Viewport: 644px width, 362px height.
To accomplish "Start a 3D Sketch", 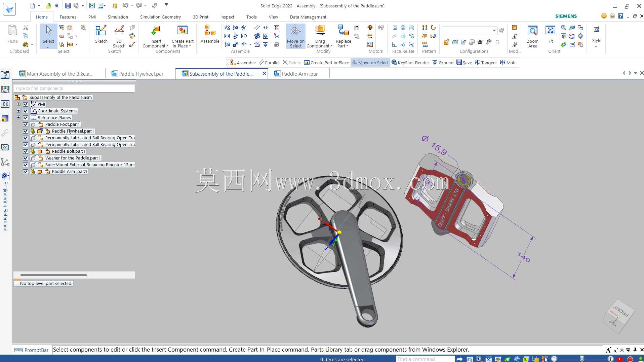I will (x=119, y=36).
